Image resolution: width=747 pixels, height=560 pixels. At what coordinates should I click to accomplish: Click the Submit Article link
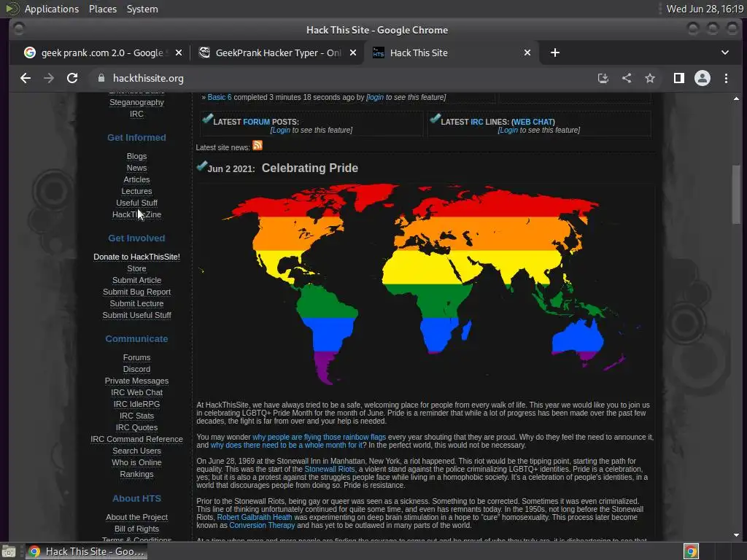pos(136,280)
